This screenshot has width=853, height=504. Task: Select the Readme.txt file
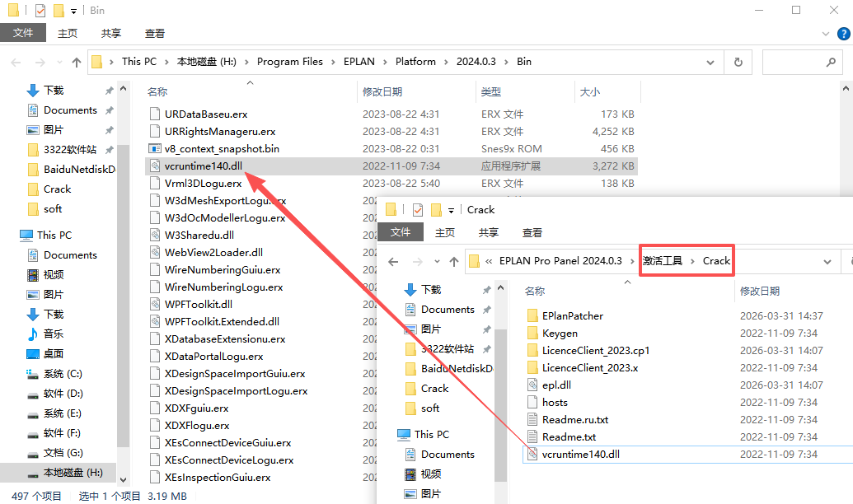coord(569,436)
